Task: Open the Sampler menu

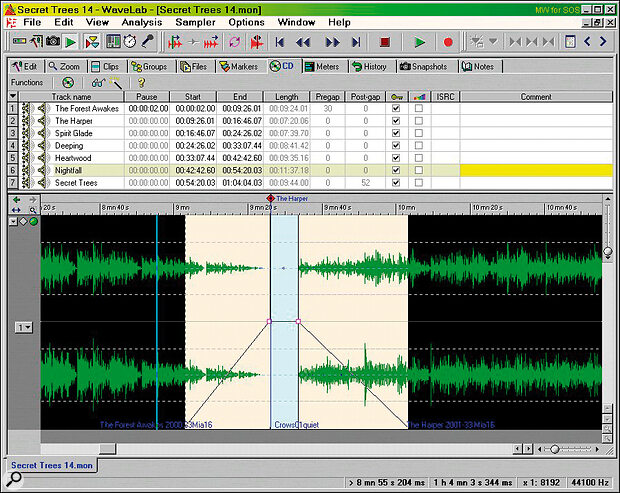Action: [x=195, y=21]
